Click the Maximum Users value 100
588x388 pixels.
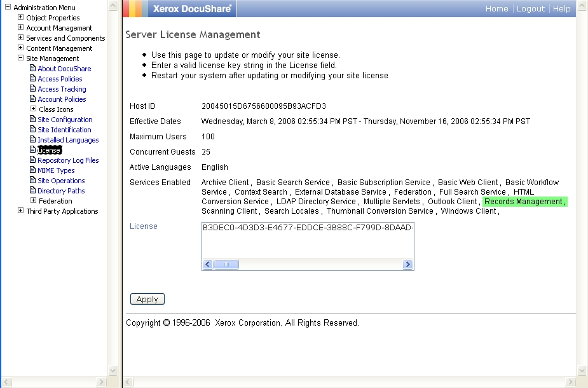(208, 137)
